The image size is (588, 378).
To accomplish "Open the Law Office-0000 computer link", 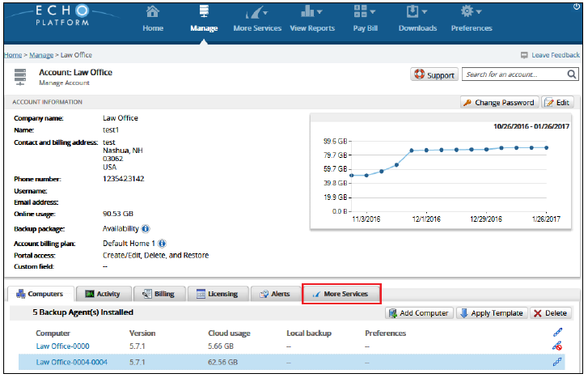I will point(62,346).
